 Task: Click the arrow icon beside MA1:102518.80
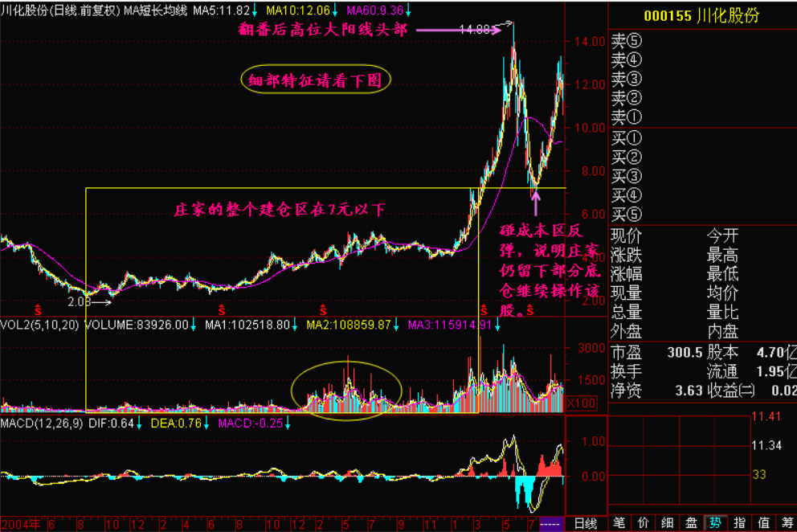coord(295,325)
